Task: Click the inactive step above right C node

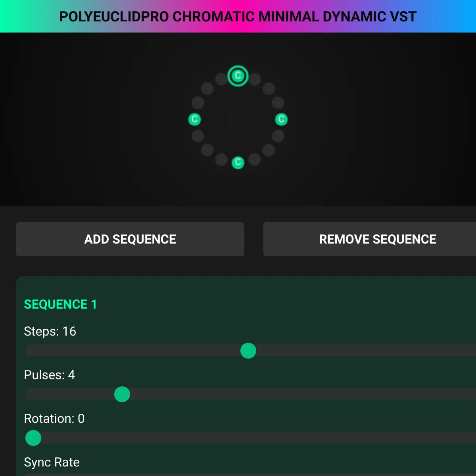Action: click(x=278, y=103)
